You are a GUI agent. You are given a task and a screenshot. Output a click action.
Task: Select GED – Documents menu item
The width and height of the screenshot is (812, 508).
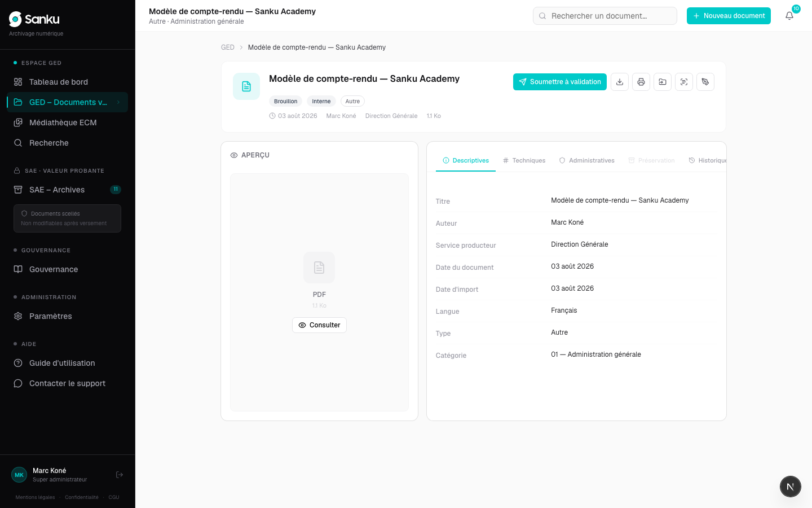click(68, 102)
